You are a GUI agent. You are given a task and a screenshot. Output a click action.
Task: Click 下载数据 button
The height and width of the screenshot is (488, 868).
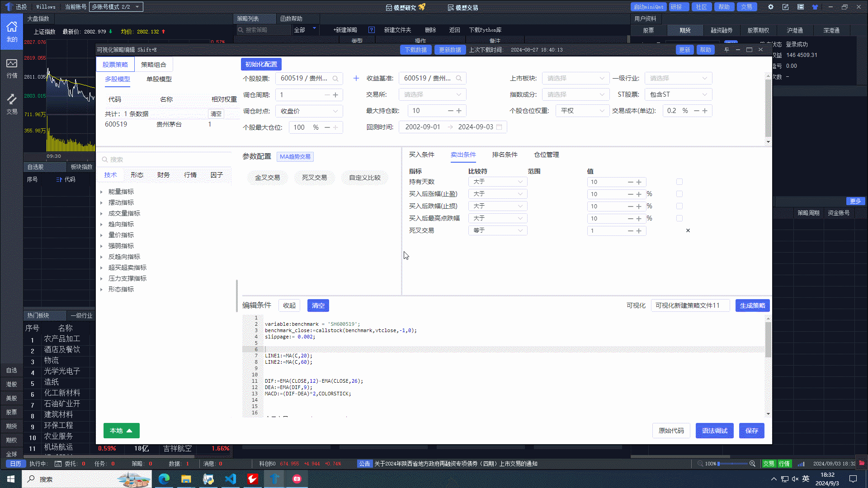(x=416, y=50)
